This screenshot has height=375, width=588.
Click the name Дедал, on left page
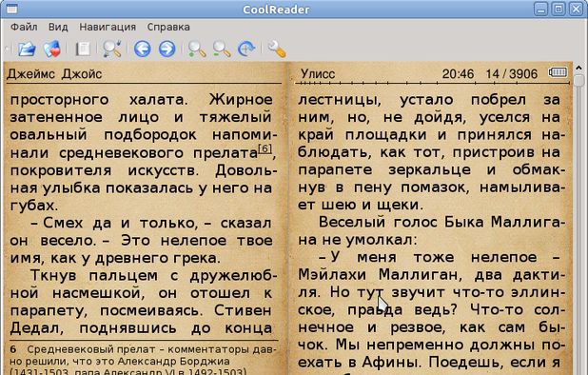click(37, 328)
